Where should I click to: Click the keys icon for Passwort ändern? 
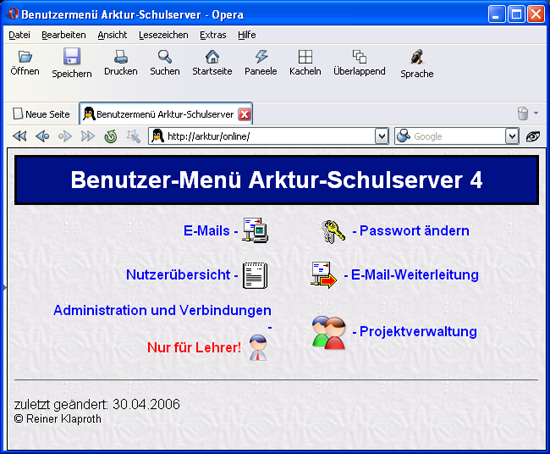pos(333,231)
